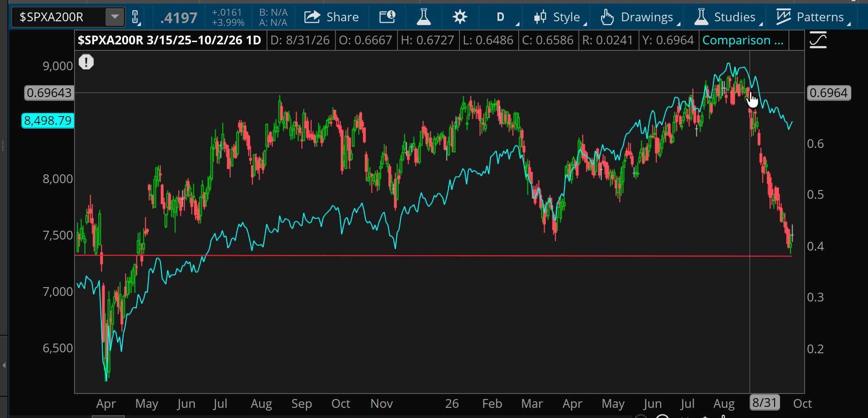Click the exclamation warning icon on chart
868x418 pixels.
click(x=86, y=62)
